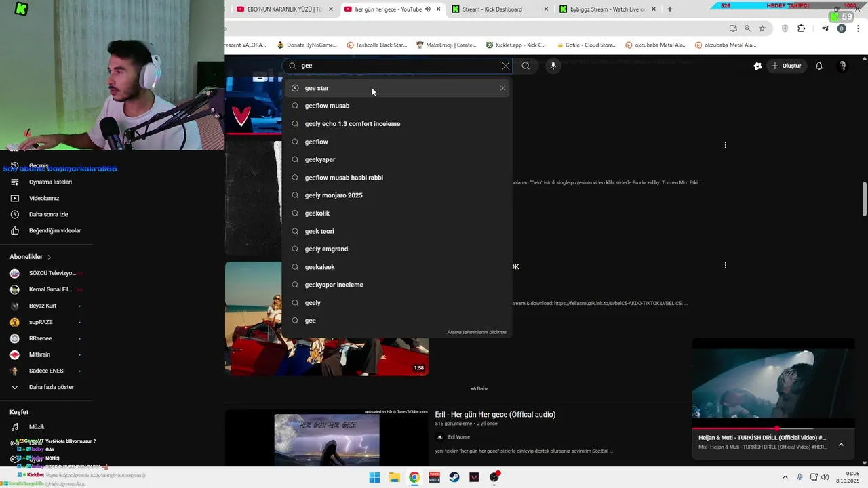Open Daha sonra izle watch later
The image size is (868, 488).
coord(48,214)
